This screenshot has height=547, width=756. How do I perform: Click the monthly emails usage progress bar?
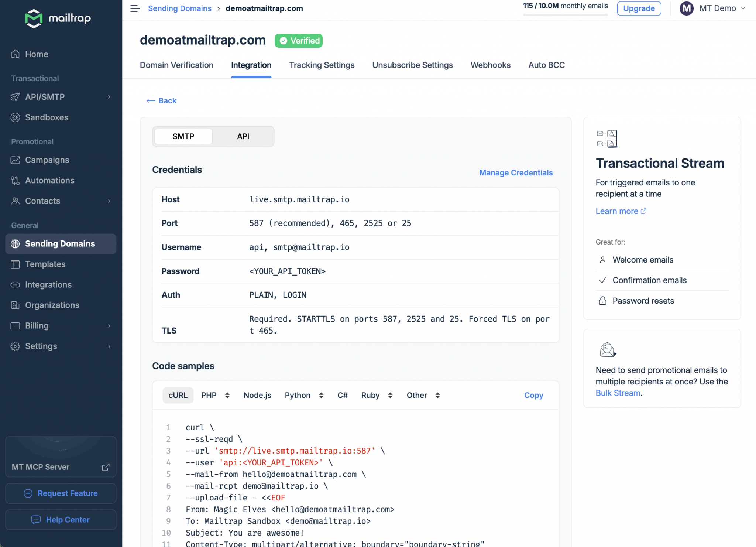(565, 15)
